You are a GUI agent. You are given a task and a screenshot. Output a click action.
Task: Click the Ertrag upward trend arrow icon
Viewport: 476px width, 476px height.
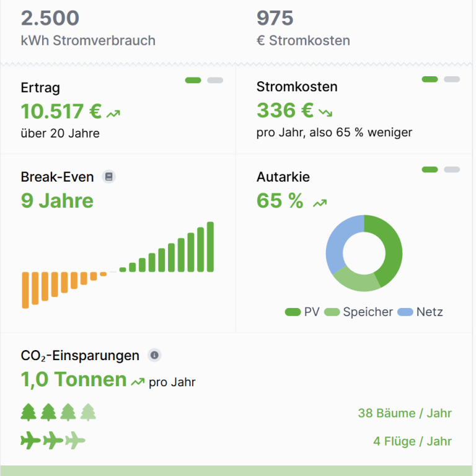[113, 114]
